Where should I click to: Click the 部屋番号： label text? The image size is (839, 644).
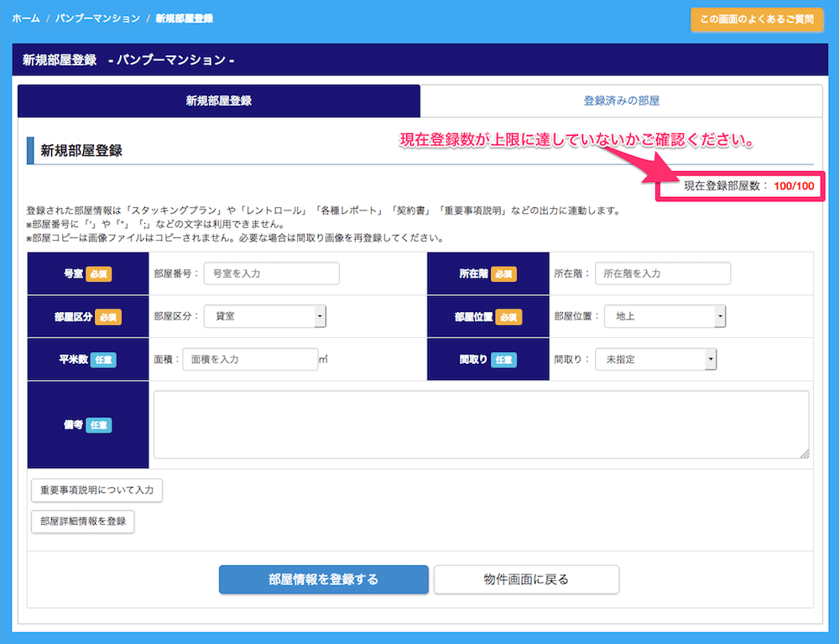[176, 273]
